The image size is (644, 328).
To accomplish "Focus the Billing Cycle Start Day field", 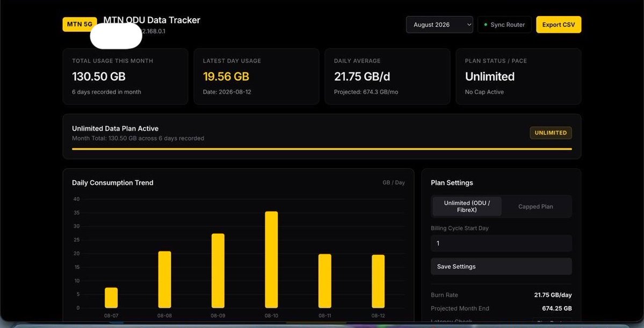I will click(x=501, y=244).
